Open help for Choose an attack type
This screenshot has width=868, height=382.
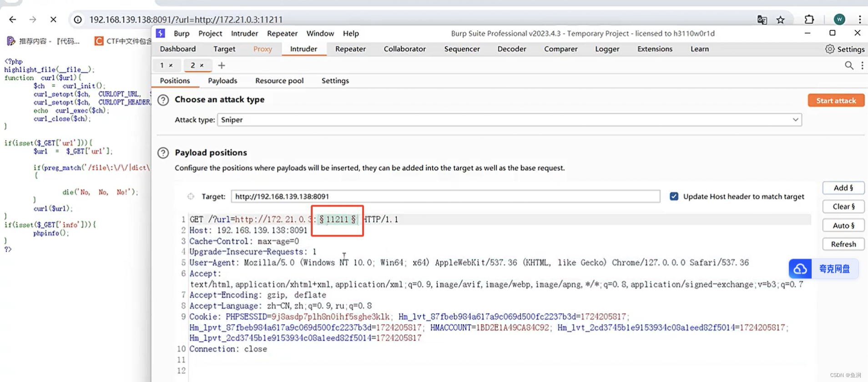click(x=163, y=100)
